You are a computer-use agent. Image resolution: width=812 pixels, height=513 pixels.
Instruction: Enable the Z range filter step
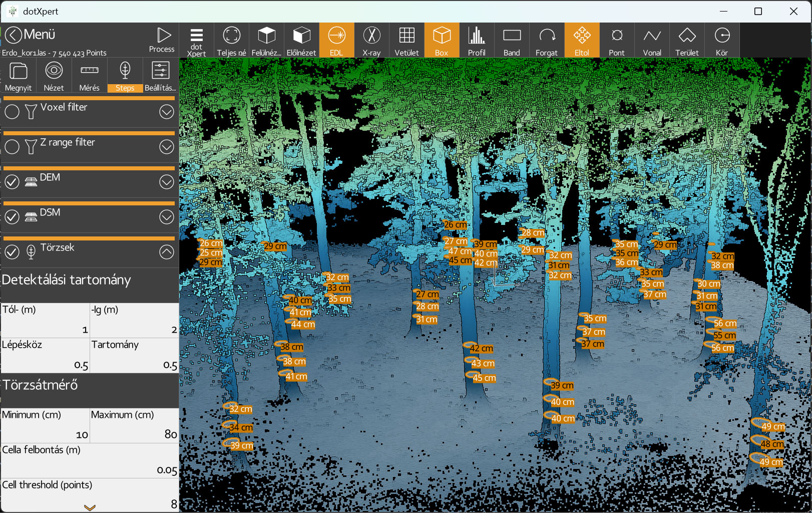[x=12, y=147]
